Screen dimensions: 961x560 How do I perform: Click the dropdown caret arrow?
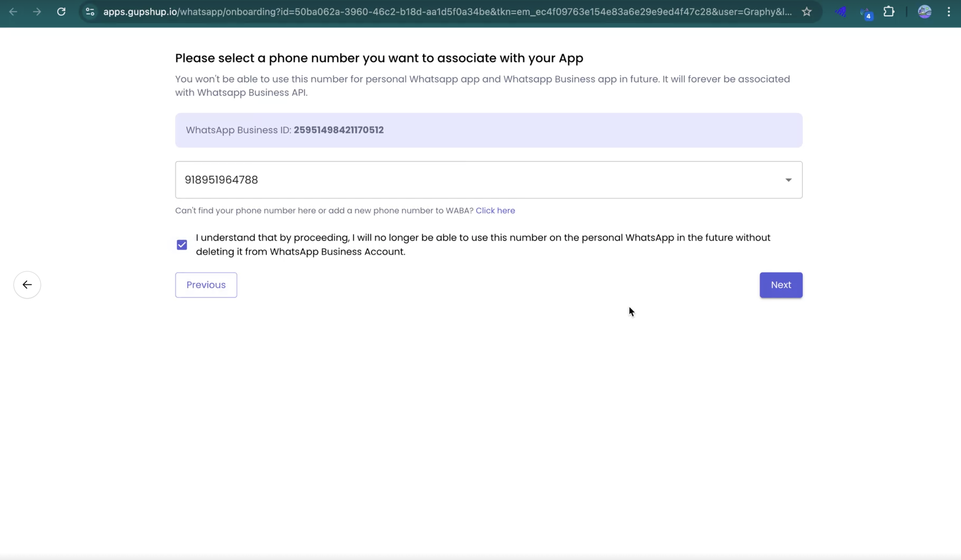[x=788, y=180]
